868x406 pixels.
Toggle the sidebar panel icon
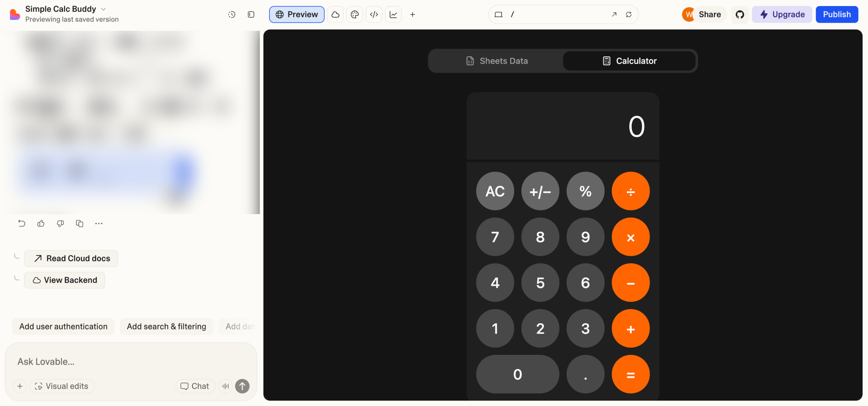251,15
